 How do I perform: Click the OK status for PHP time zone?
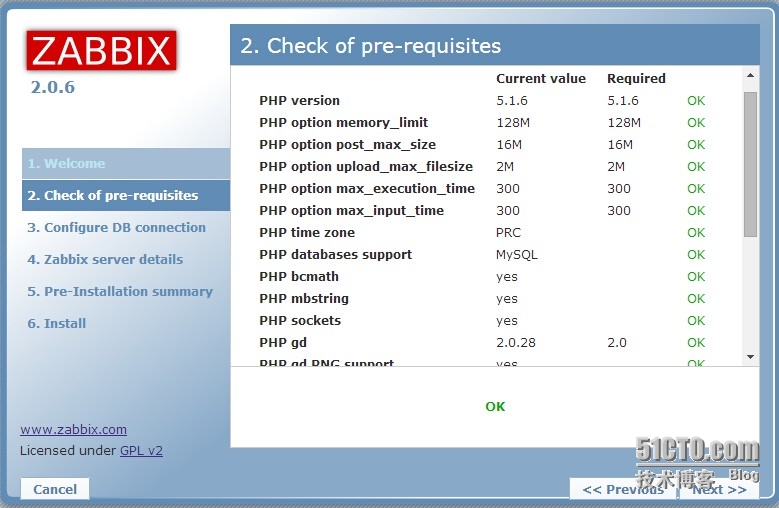pyautogui.click(x=696, y=232)
